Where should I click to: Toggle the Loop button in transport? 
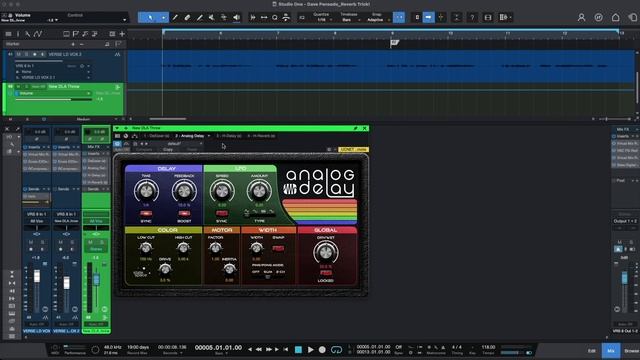click(336, 350)
